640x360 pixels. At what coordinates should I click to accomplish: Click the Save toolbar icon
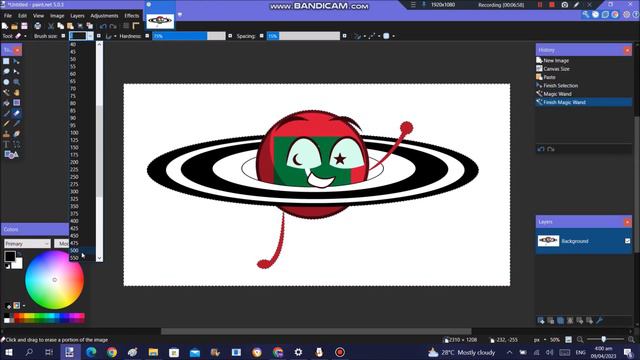click(x=24, y=26)
